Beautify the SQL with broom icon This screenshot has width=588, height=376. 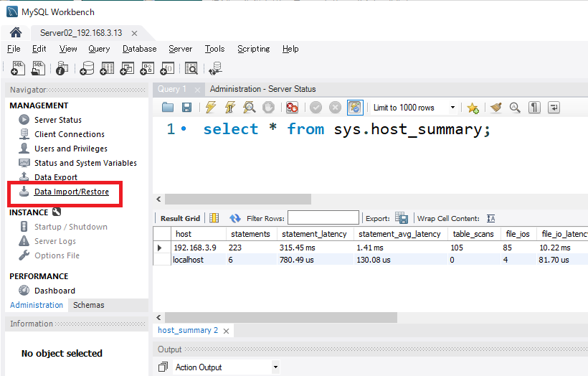click(495, 108)
